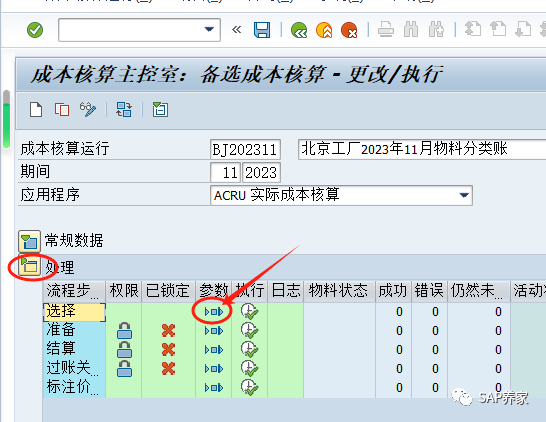Click the 仍然未 column header

tap(479, 291)
